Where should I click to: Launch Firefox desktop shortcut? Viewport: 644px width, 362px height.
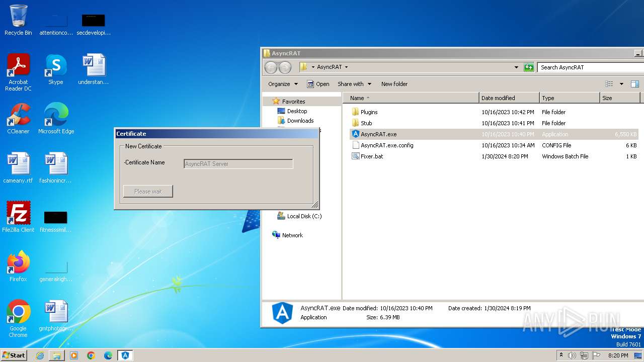click(x=18, y=266)
